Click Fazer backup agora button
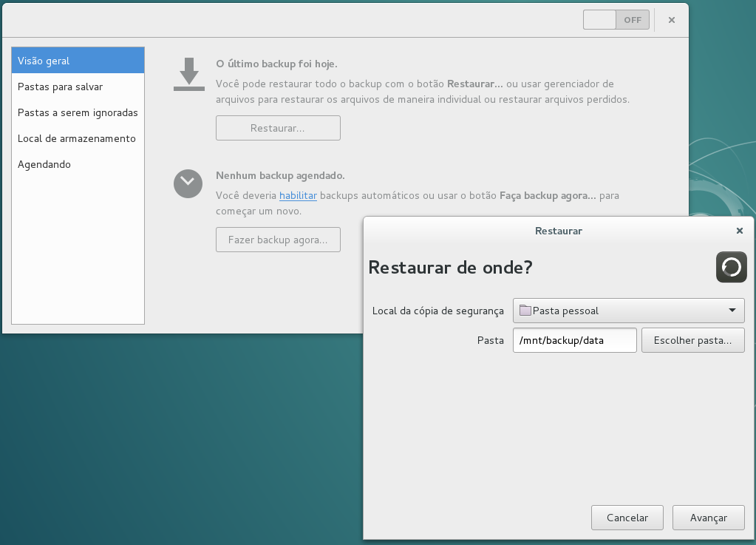This screenshot has height=545, width=756. tap(278, 240)
